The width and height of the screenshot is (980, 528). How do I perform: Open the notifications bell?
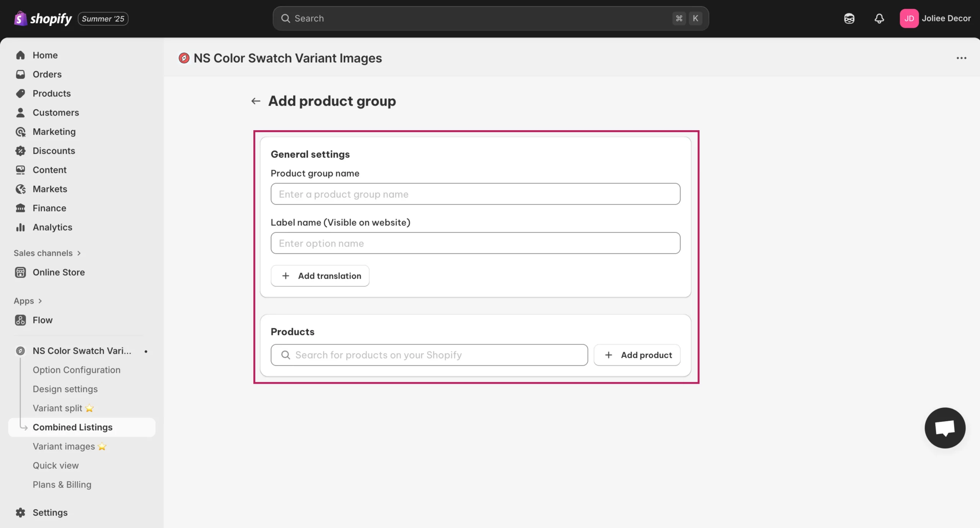(879, 18)
